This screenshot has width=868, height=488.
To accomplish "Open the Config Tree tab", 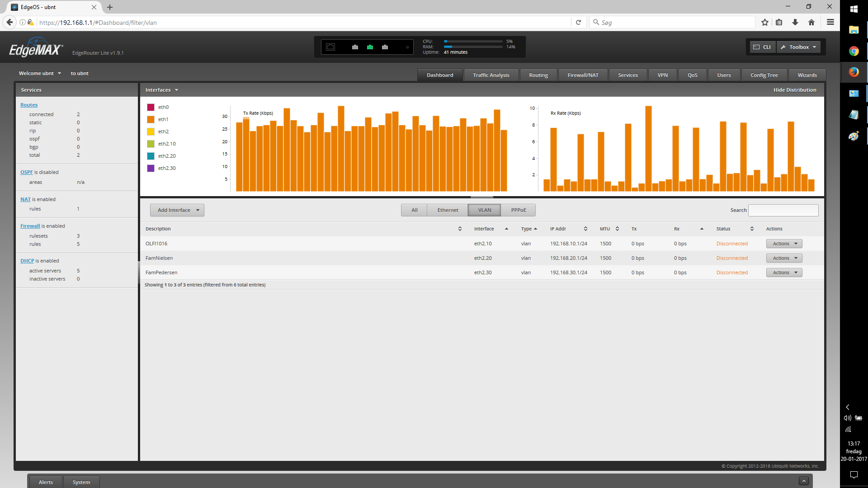I will click(764, 75).
